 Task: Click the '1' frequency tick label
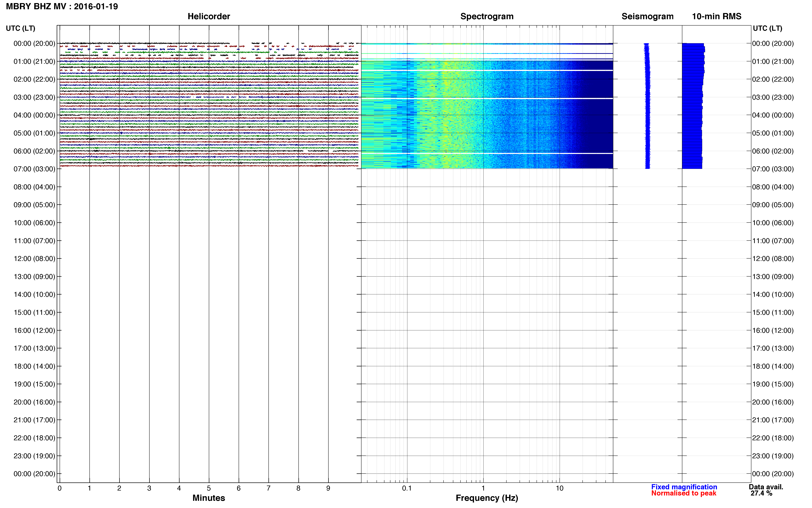pos(483,488)
